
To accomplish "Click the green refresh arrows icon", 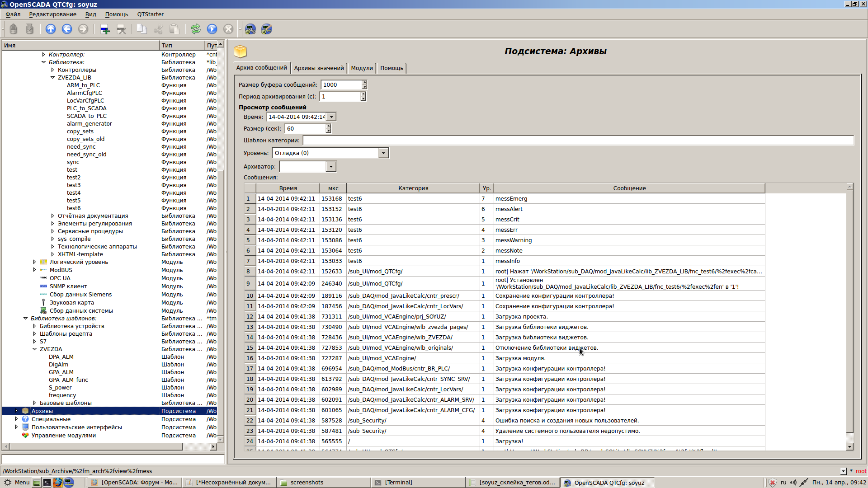I will (195, 29).
